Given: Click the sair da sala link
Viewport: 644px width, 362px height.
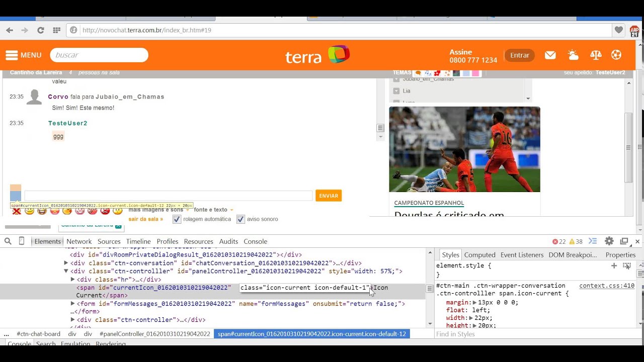Looking at the screenshot, I should (x=146, y=219).
